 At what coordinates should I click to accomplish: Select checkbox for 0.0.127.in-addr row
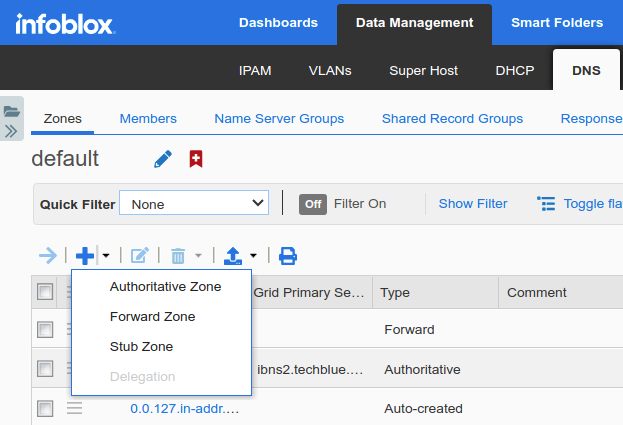[45, 408]
